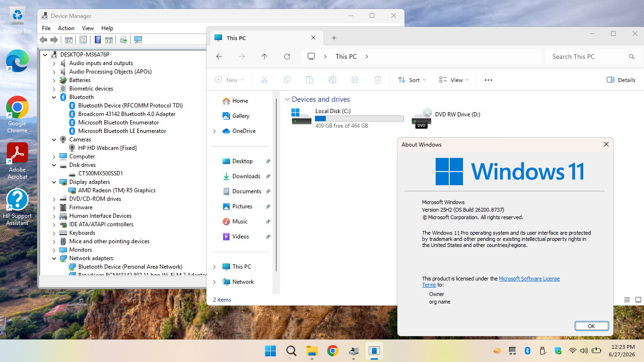Click the Bluetooth icon in system tray
The height and width of the screenshot is (362, 644).
click(528, 351)
